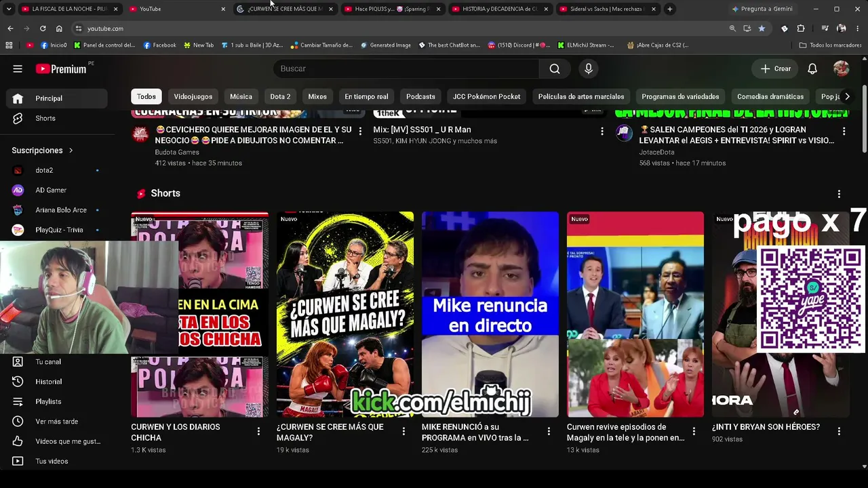Filter by JCC Pokémon Pocket chip
Image resolution: width=868 pixels, height=488 pixels.
(x=486, y=96)
